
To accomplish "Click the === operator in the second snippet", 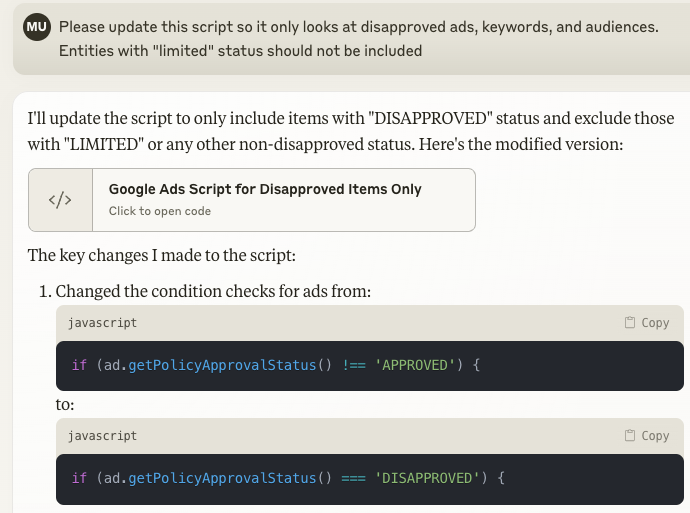I will pyautogui.click(x=354, y=478).
